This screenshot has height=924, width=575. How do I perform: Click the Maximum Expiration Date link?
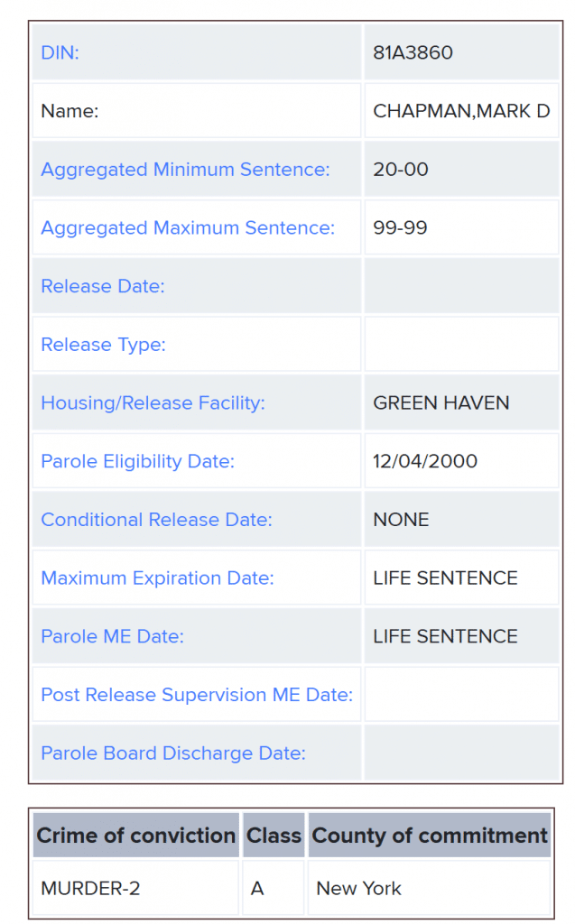click(157, 578)
